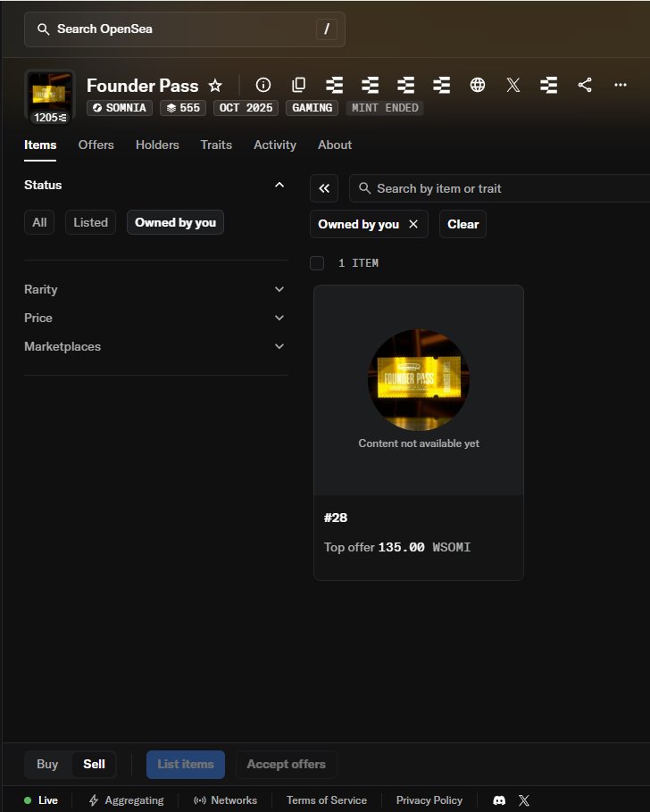Click the slash shortcut key hint in search
The image size is (650, 812).
(x=327, y=29)
